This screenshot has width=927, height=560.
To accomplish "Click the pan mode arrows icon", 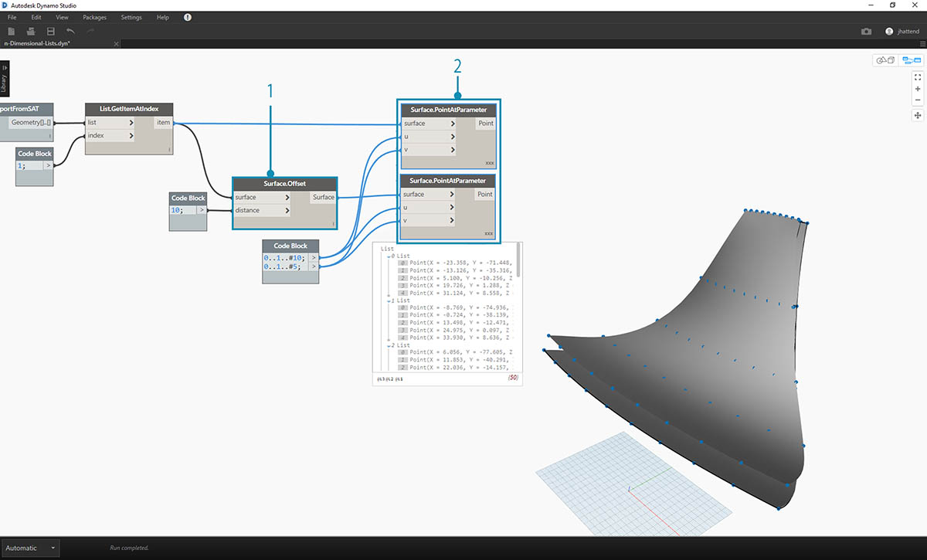I will [x=918, y=115].
